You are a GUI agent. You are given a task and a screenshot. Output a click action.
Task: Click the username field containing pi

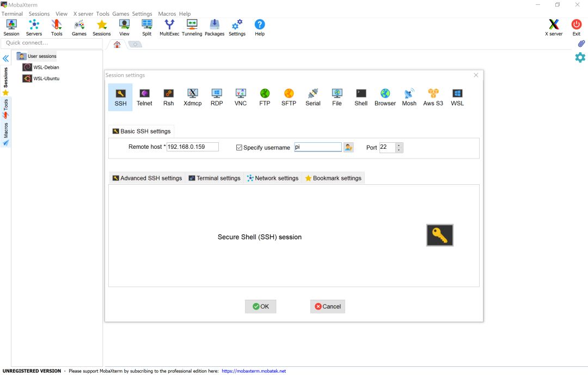coord(317,147)
